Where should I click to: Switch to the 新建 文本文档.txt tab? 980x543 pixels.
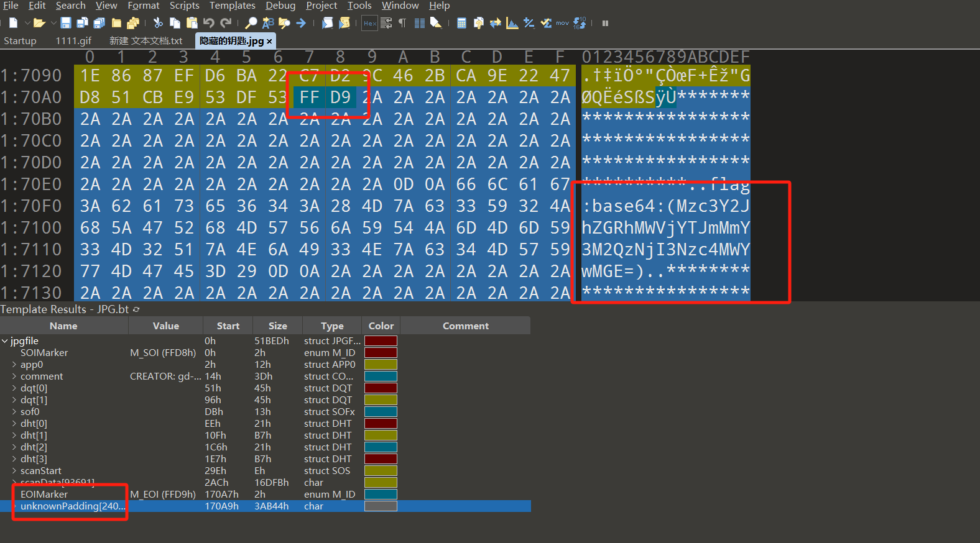146,41
